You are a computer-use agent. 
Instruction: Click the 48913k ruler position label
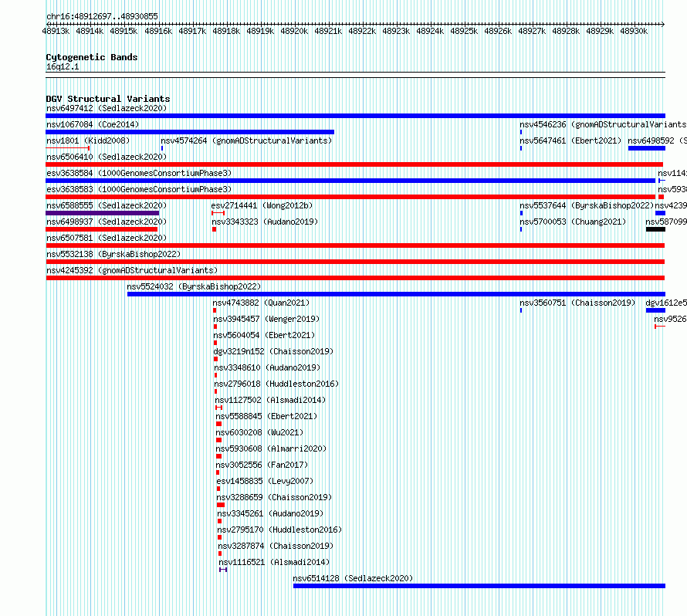(56, 31)
